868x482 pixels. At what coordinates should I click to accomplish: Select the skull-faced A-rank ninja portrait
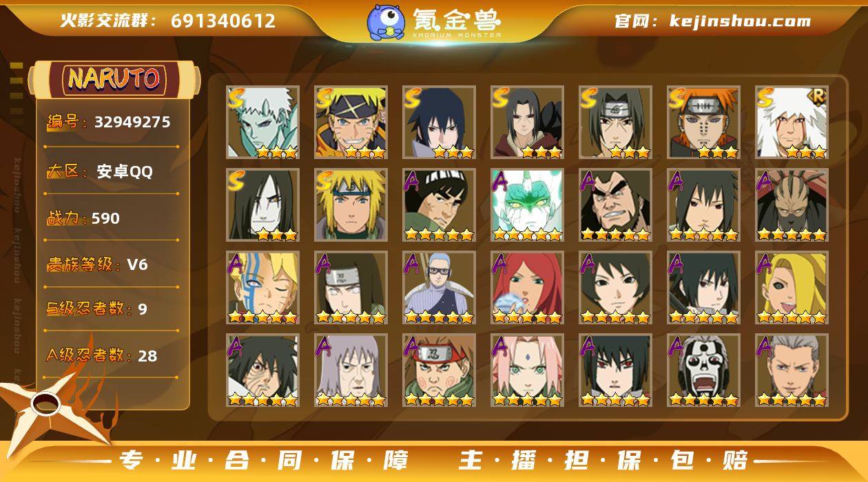tap(703, 370)
